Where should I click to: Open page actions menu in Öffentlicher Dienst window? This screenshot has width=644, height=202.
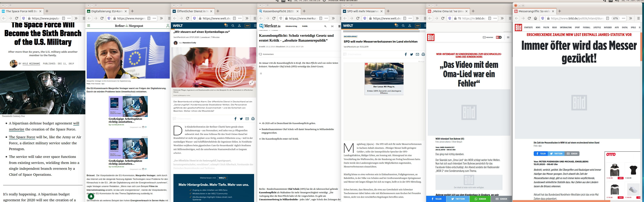240,18
